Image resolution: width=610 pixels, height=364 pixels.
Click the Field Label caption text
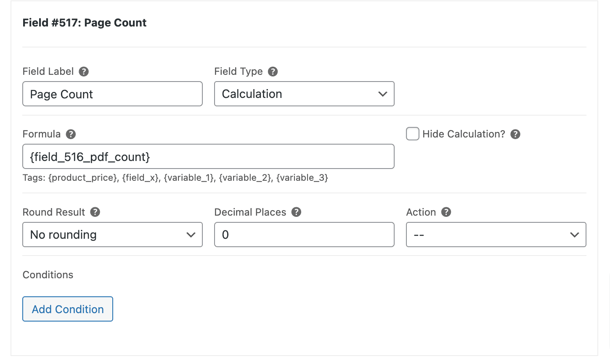(x=48, y=71)
